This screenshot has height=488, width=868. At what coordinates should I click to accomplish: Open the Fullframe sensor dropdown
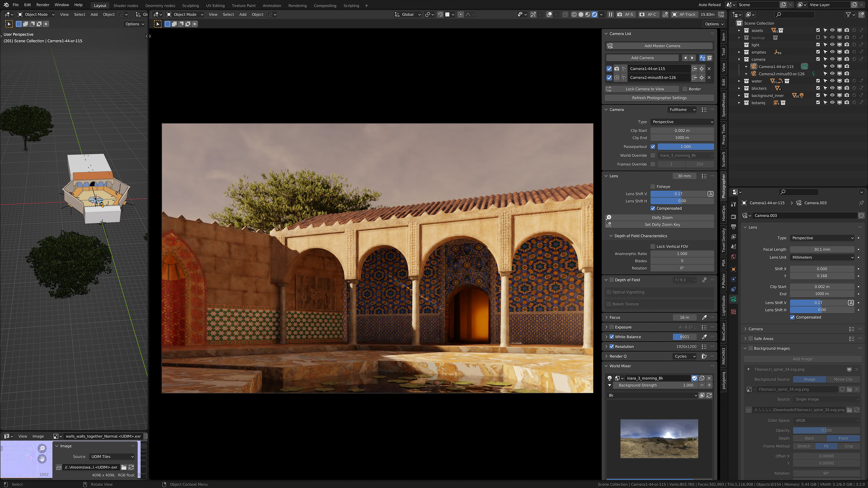[683, 110]
